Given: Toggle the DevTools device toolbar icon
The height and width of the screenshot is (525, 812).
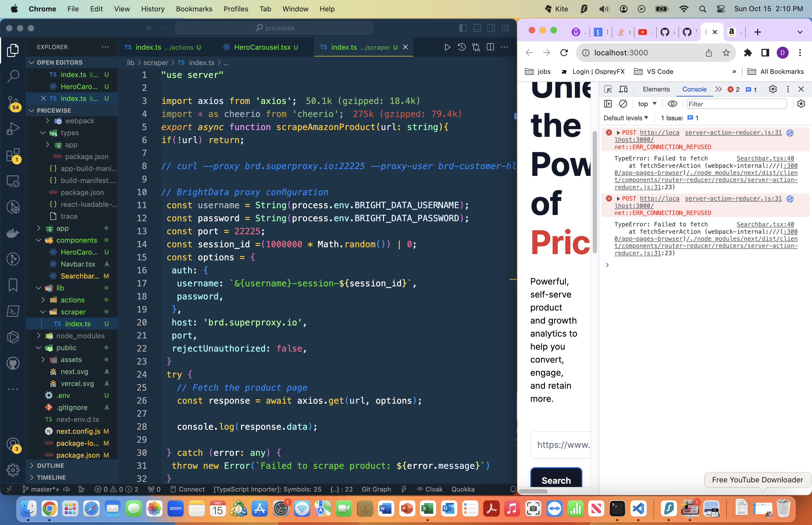Looking at the screenshot, I should point(623,89).
